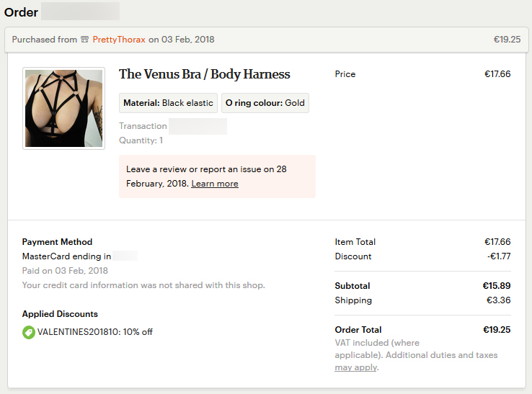Image resolution: width=532 pixels, height=394 pixels.
Task: Click the Payment Method heading
Action: tap(58, 242)
